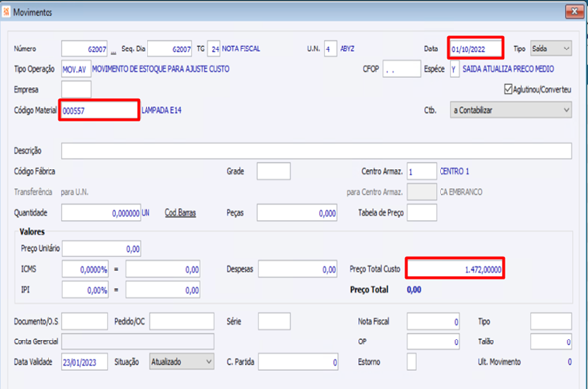Click the Talão field
Image resolution: width=588 pixels, height=389 pixels.
pos(550,341)
